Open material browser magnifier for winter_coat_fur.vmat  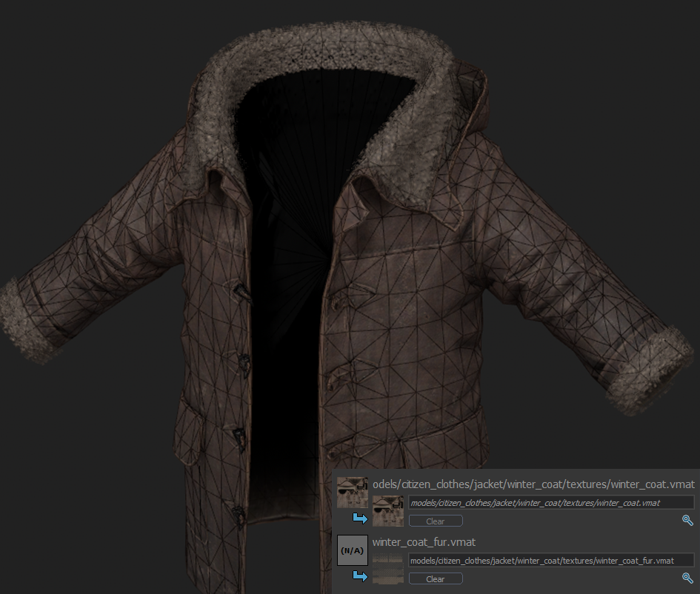coord(687,578)
